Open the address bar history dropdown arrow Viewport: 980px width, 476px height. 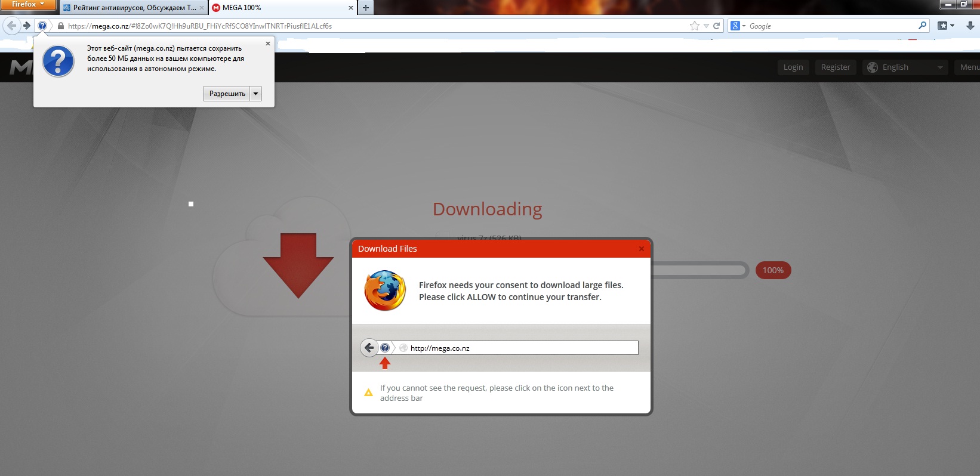(707, 26)
